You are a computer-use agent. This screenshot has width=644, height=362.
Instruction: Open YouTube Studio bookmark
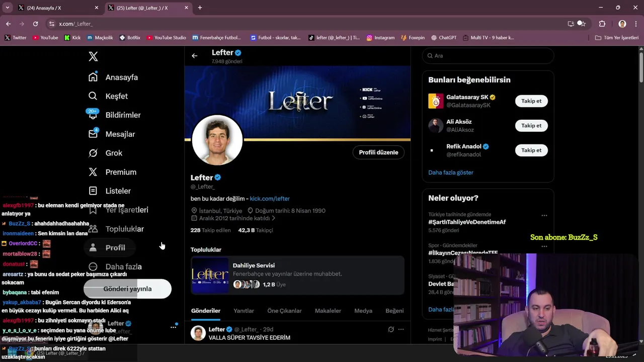click(166, 38)
